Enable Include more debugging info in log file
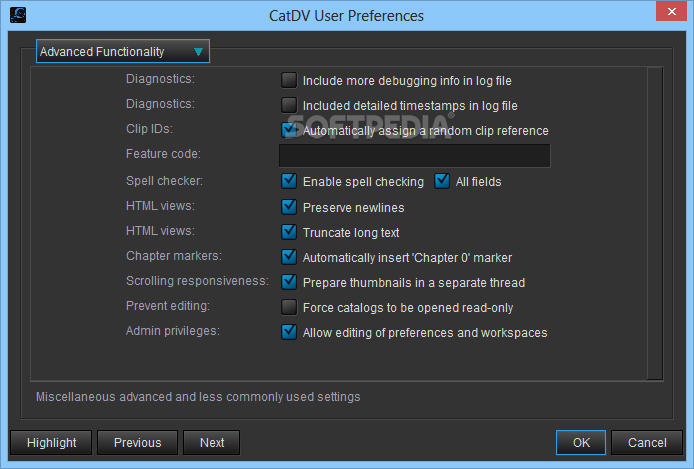Viewport: 694px width, 469px height. coord(289,80)
